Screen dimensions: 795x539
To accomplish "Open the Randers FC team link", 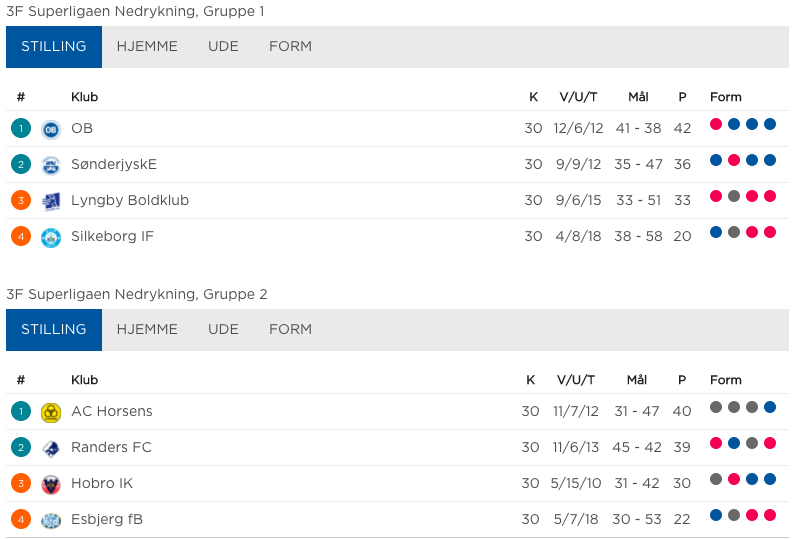I will coord(111,447).
